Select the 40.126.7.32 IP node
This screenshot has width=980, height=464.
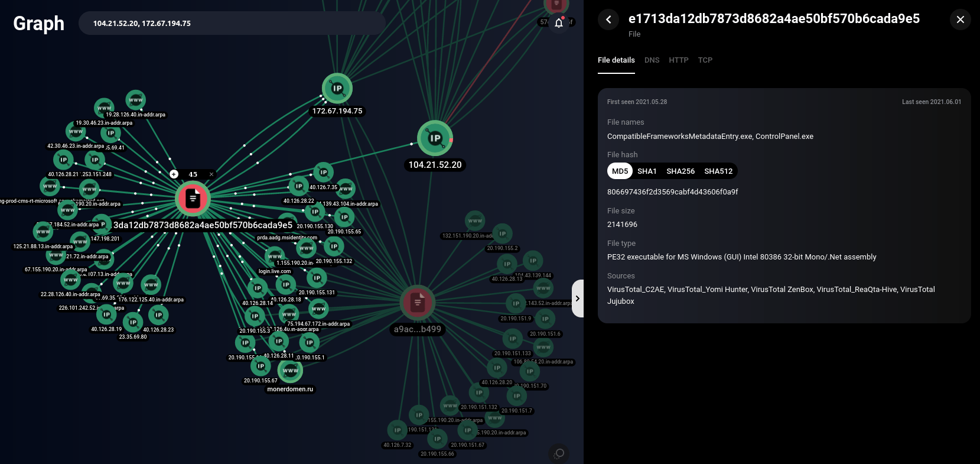tap(398, 430)
